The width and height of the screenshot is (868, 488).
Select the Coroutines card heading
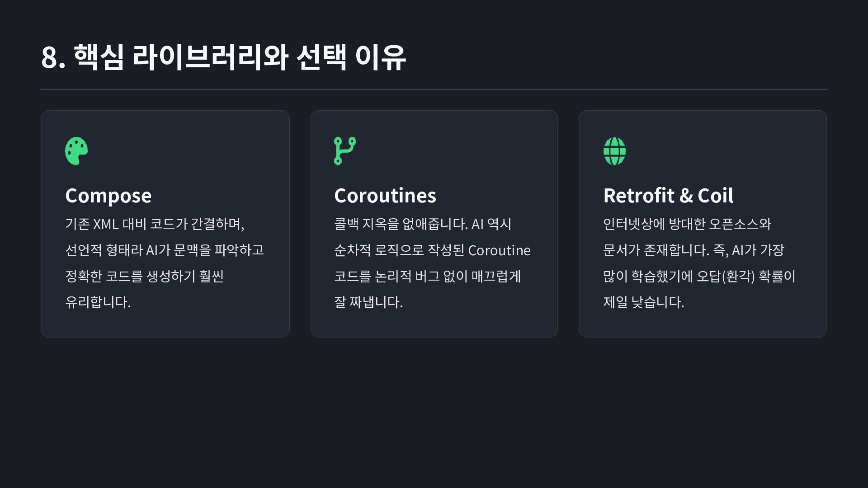[x=385, y=196]
